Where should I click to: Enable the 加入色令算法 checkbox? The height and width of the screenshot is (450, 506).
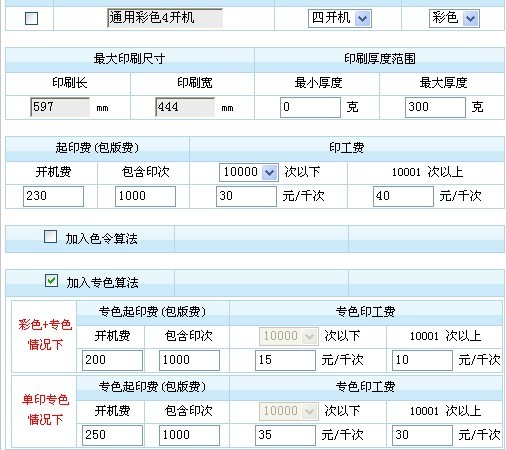click(x=51, y=237)
